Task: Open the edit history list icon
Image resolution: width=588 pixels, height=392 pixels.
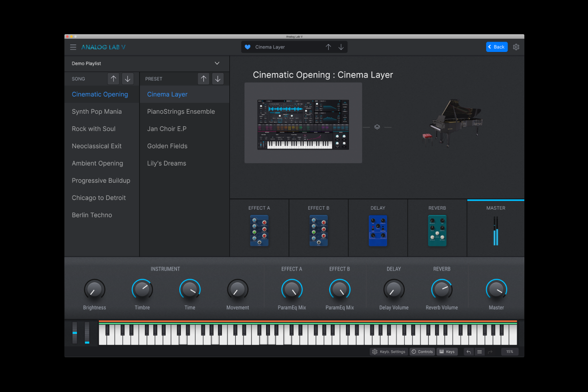Action: (480, 352)
